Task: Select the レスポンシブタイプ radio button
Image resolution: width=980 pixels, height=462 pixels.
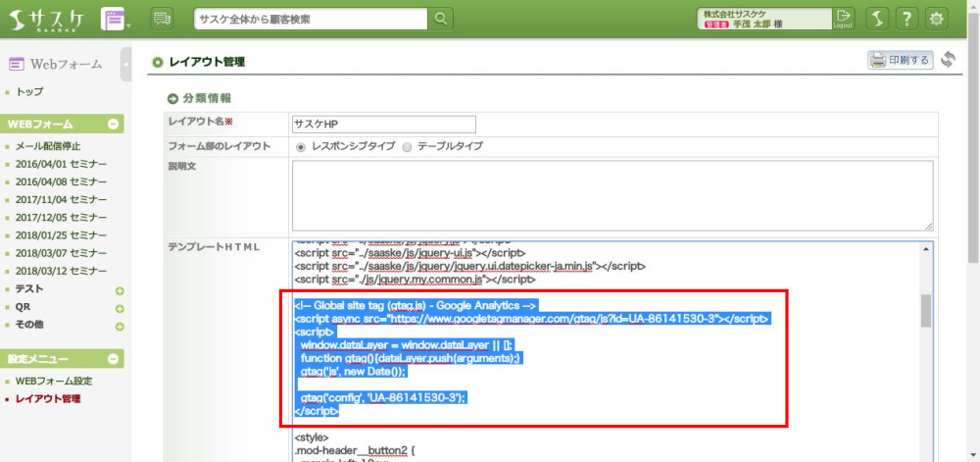Action: [301, 146]
